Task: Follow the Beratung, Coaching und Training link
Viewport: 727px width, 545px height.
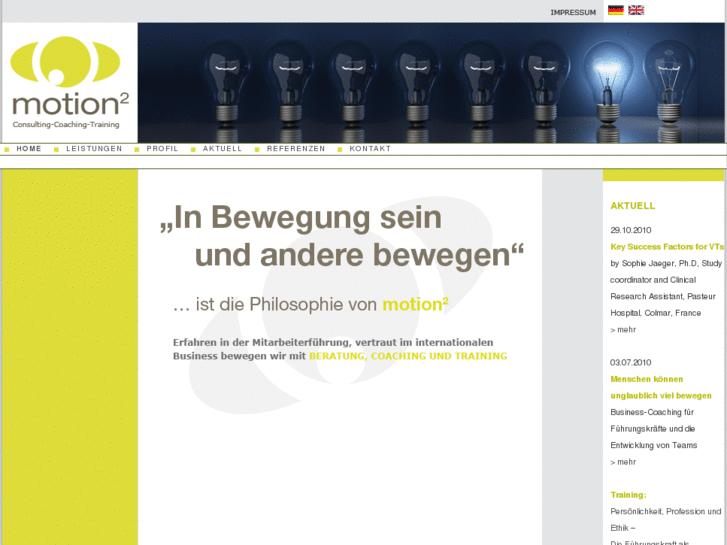Action: coord(408,356)
